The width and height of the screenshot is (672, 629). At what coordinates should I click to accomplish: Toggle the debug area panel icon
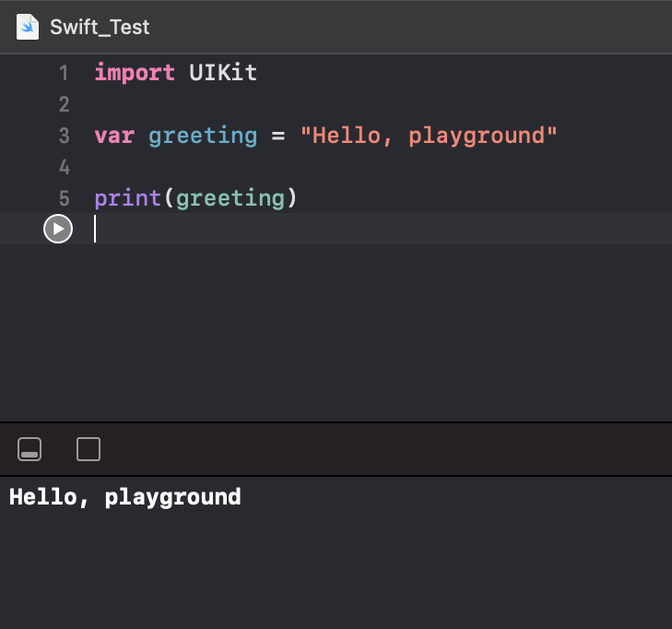[x=29, y=449]
